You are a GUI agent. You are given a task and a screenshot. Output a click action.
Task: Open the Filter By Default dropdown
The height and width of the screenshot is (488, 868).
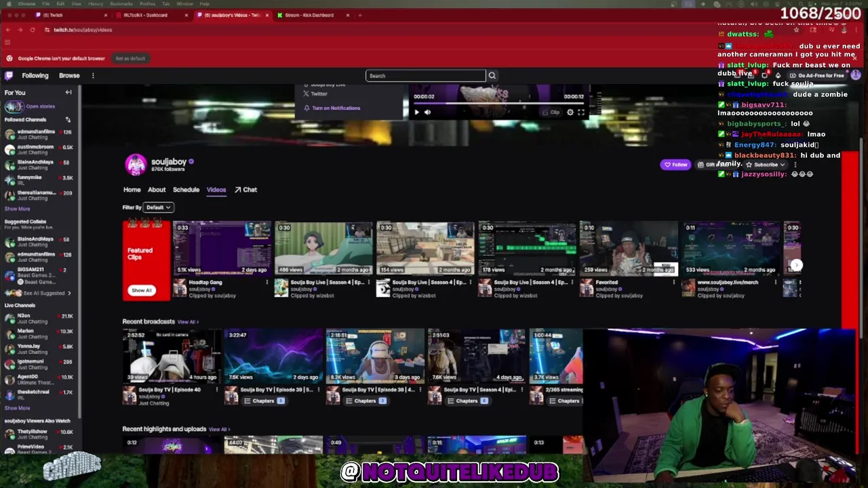pyautogui.click(x=159, y=207)
